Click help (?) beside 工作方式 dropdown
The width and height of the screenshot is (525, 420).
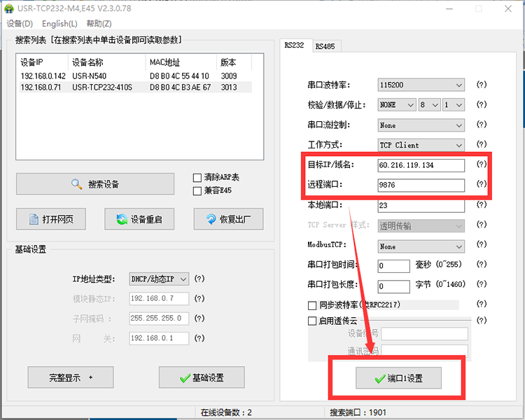pos(481,145)
